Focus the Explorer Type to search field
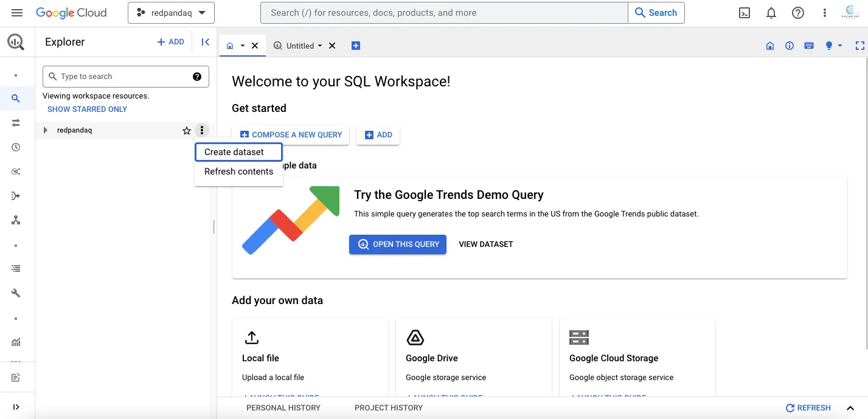Screen dimensions: 868x419 click(126, 77)
